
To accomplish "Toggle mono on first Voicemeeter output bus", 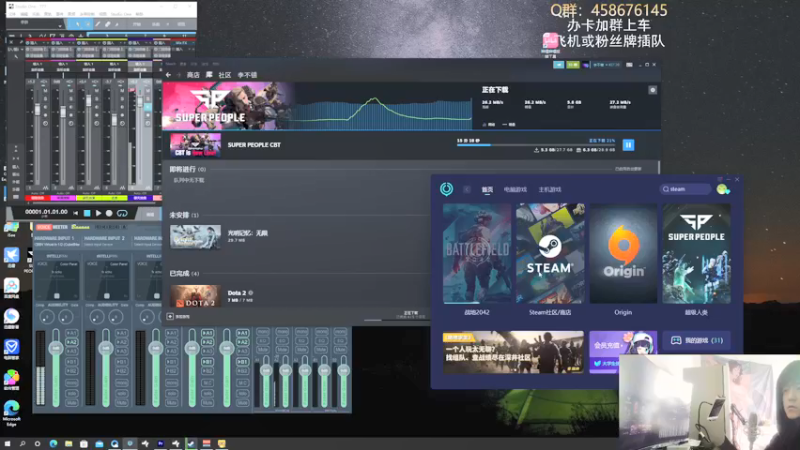I will pyautogui.click(x=262, y=332).
